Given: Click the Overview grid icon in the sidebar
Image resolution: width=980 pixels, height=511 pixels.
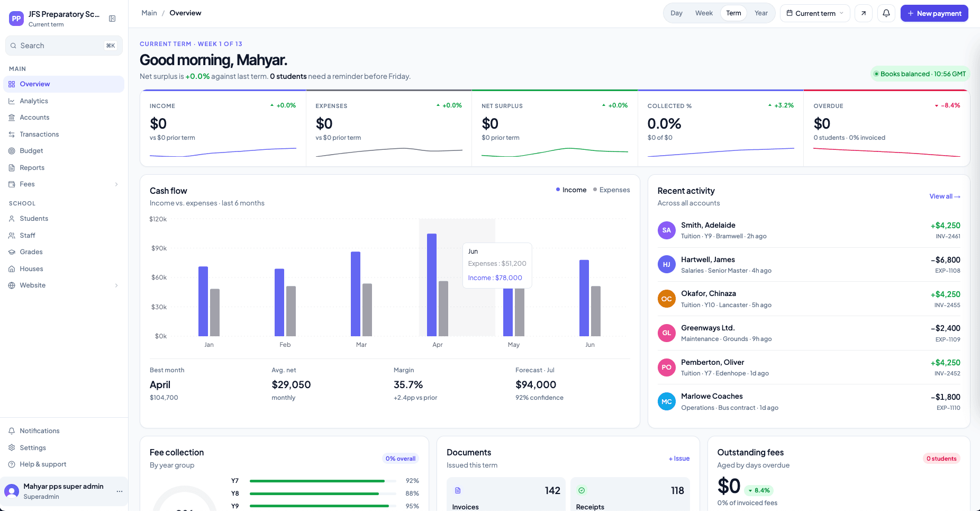Looking at the screenshot, I should coord(12,84).
